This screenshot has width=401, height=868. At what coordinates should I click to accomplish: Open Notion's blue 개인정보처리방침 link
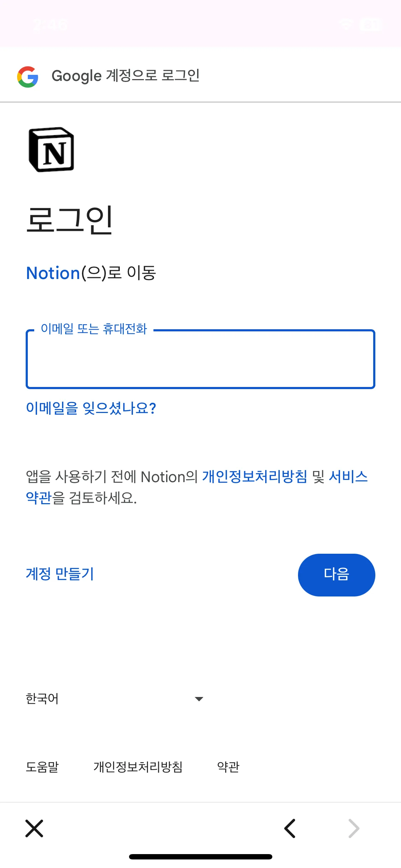tap(255, 477)
